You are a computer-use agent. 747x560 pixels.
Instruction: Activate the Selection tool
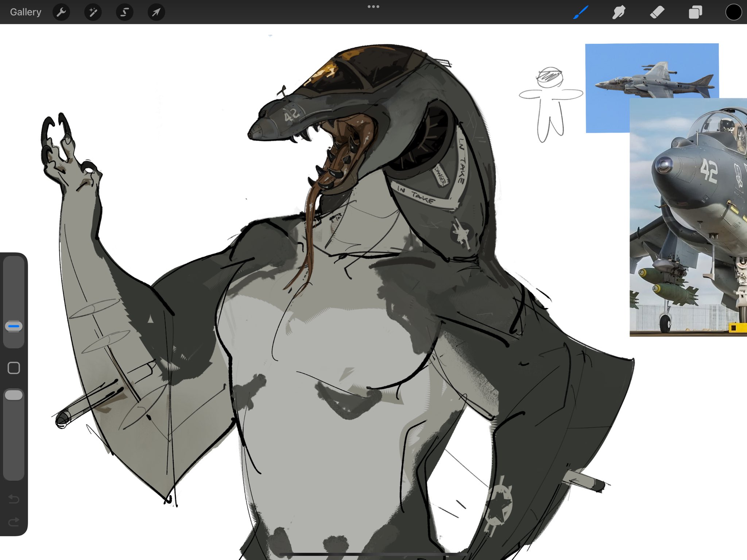pyautogui.click(x=124, y=12)
